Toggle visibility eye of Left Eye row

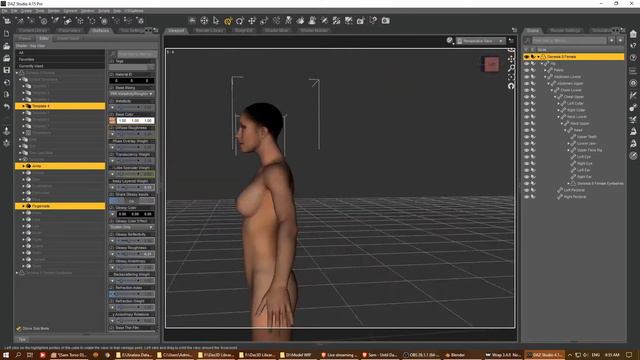pos(527,157)
